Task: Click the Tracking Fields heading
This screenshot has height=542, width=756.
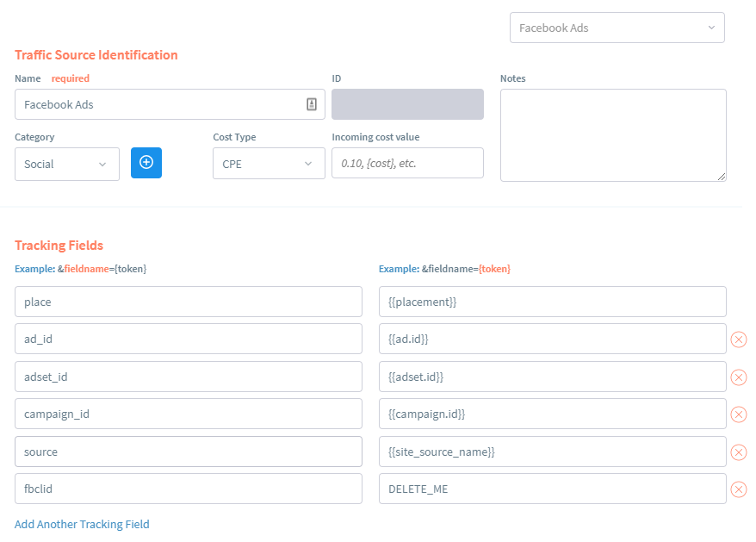Action: [59, 246]
